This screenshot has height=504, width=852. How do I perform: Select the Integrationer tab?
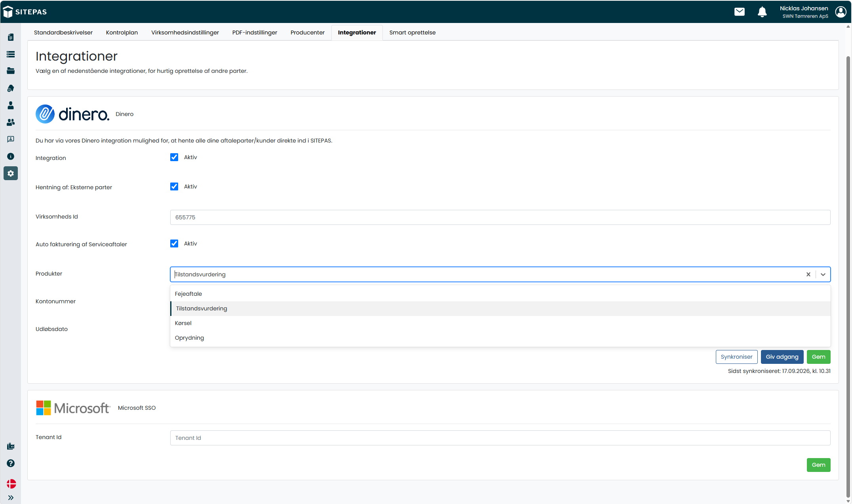[357, 32]
